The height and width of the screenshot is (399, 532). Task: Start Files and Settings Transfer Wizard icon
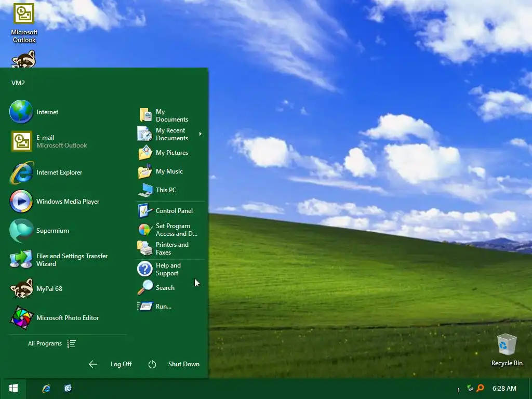(x=21, y=260)
